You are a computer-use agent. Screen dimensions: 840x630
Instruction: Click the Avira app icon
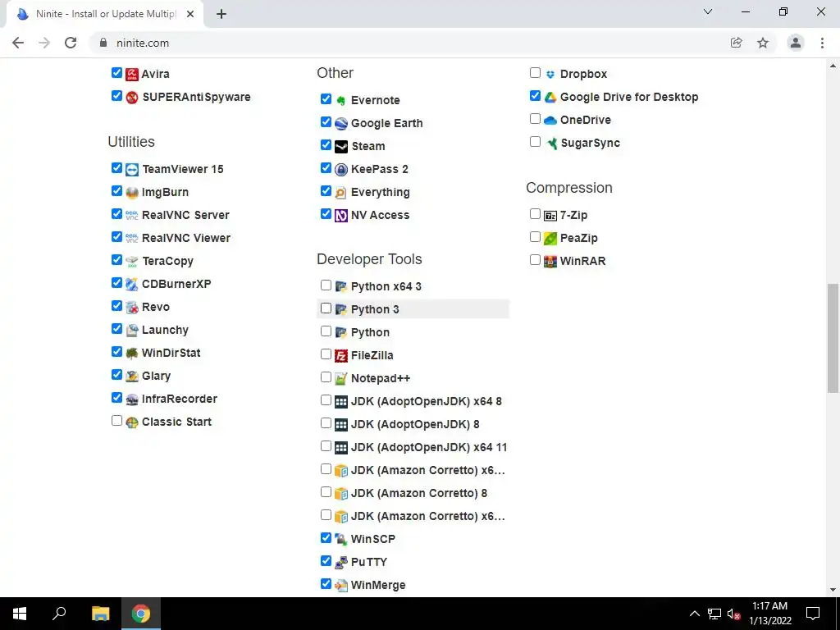tap(132, 74)
